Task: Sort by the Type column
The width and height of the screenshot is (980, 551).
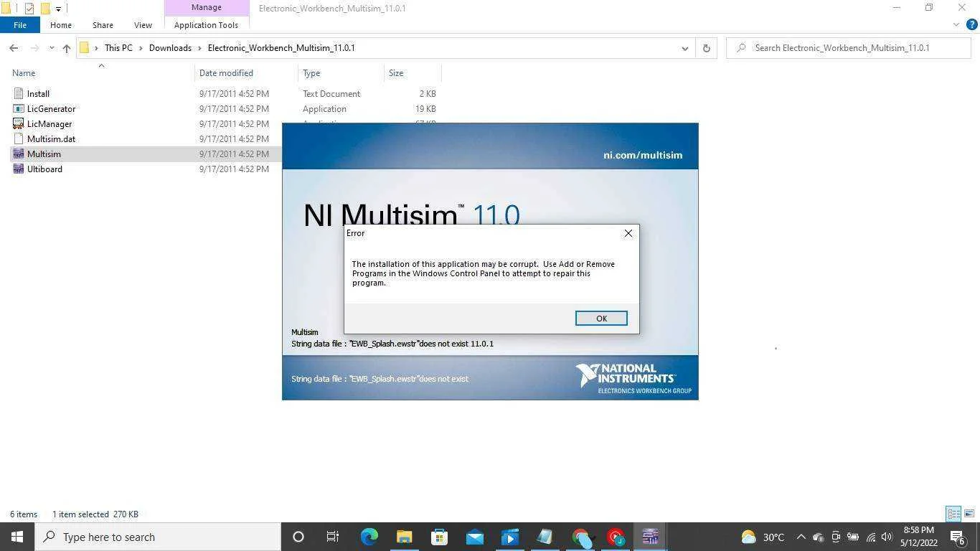Action: 311,73
